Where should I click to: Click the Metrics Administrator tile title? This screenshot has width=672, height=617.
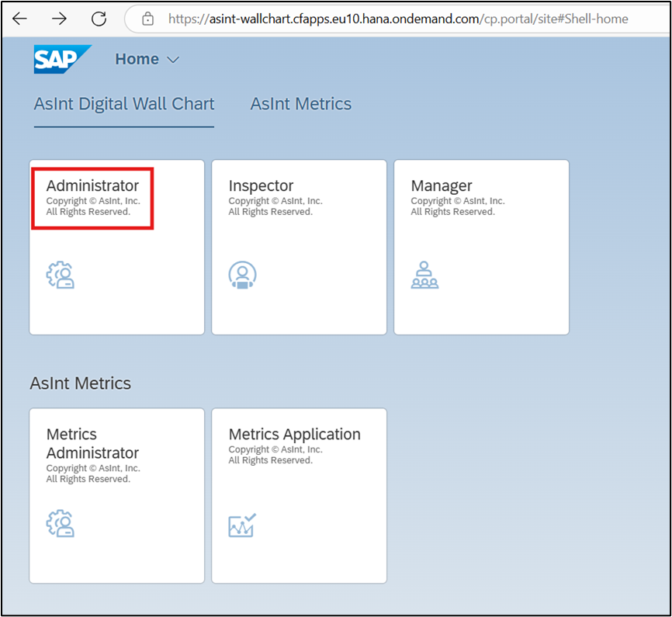tap(92, 444)
